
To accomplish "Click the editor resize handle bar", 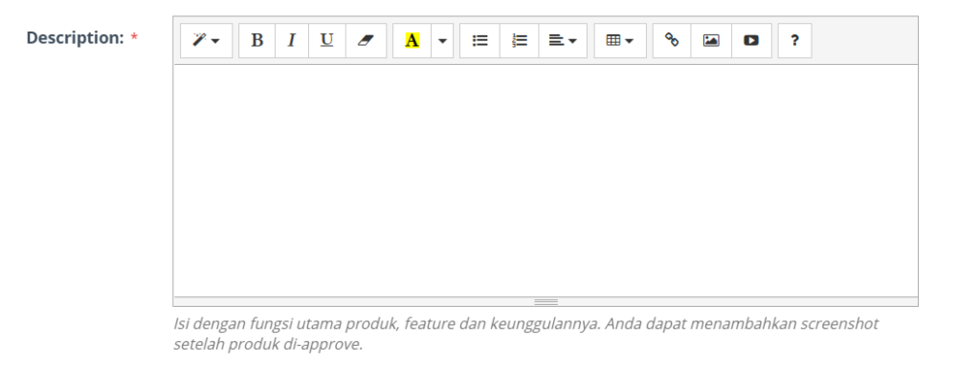I will [546, 301].
